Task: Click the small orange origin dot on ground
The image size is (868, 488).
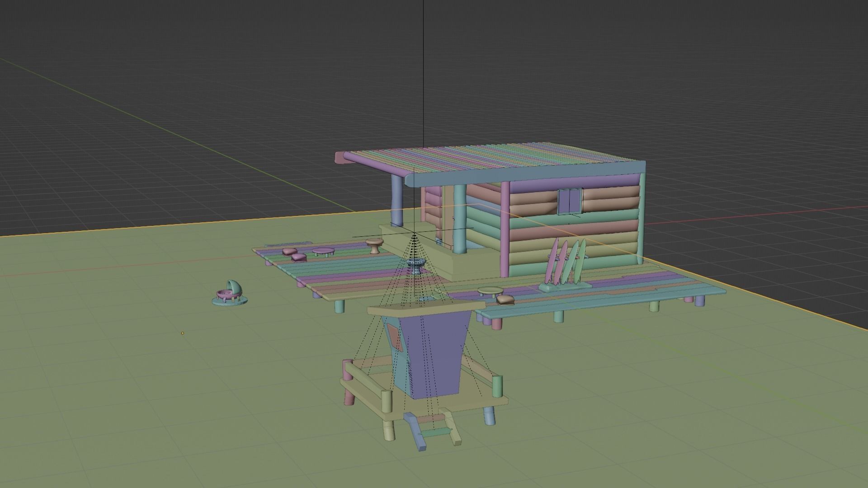Action: [183, 333]
